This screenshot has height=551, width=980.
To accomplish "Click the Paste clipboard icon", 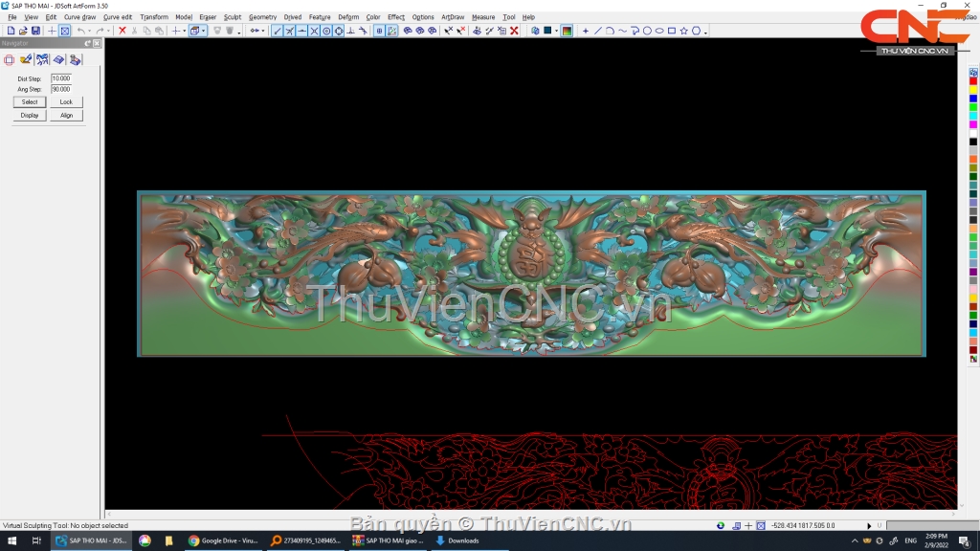I will click(x=160, y=31).
